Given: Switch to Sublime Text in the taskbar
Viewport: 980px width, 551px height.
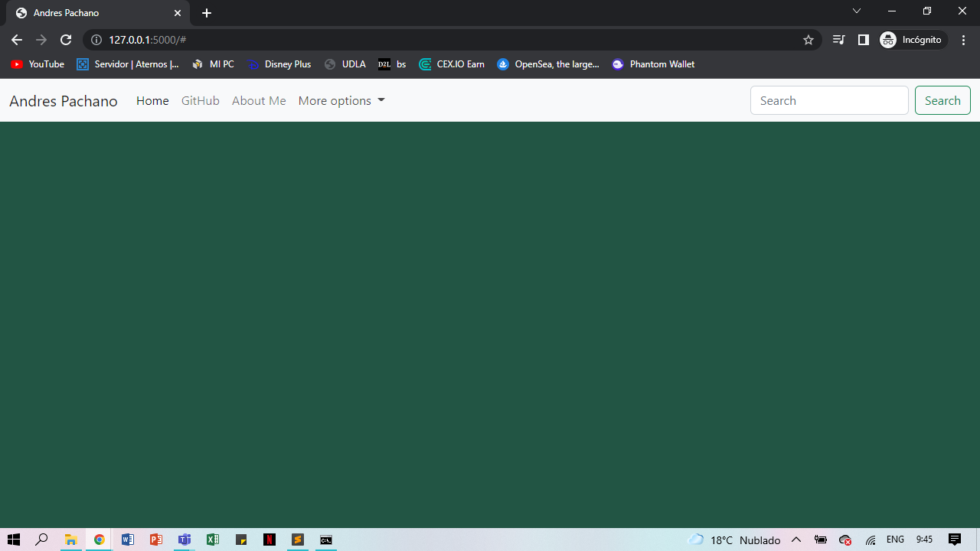Looking at the screenshot, I should tap(298, 540).
